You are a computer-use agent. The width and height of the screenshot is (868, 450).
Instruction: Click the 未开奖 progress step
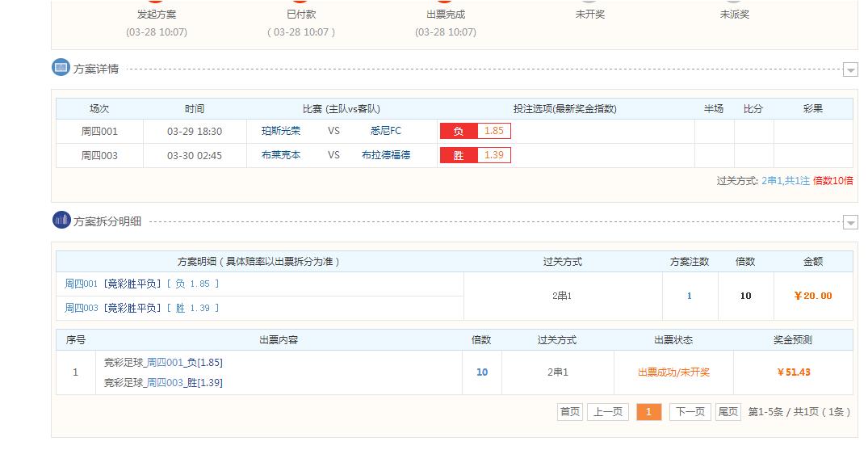[x=590, y=15]
